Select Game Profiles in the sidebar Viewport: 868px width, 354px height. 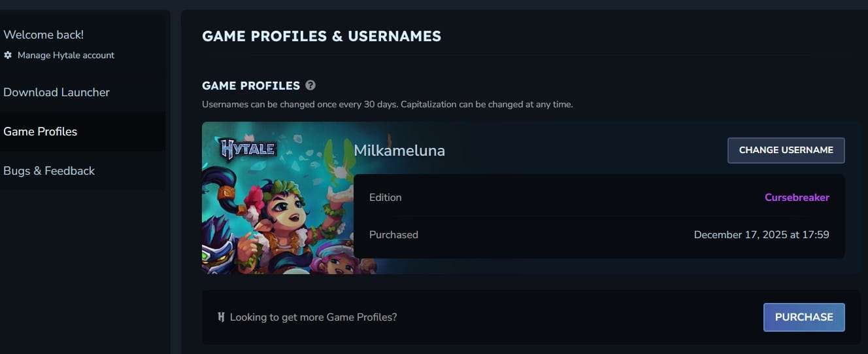[41, 132]
